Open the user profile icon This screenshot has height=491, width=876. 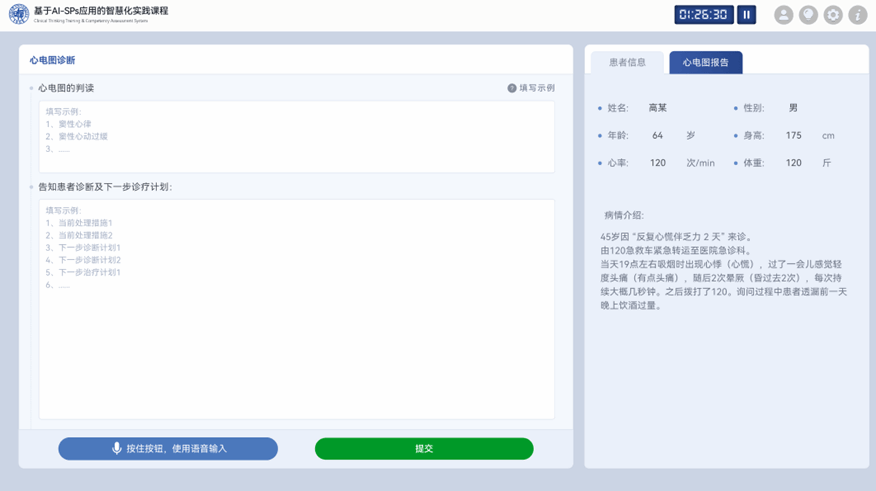coord(783,15)
